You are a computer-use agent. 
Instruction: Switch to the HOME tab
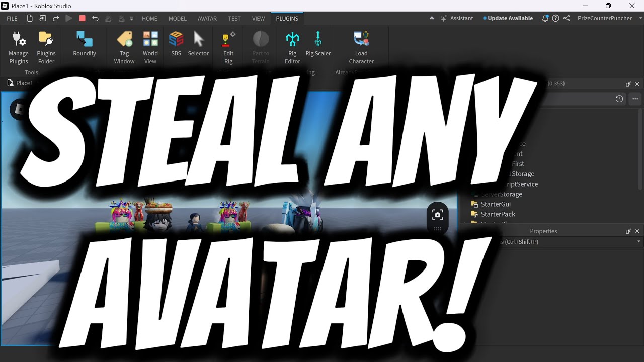[149, 18]
